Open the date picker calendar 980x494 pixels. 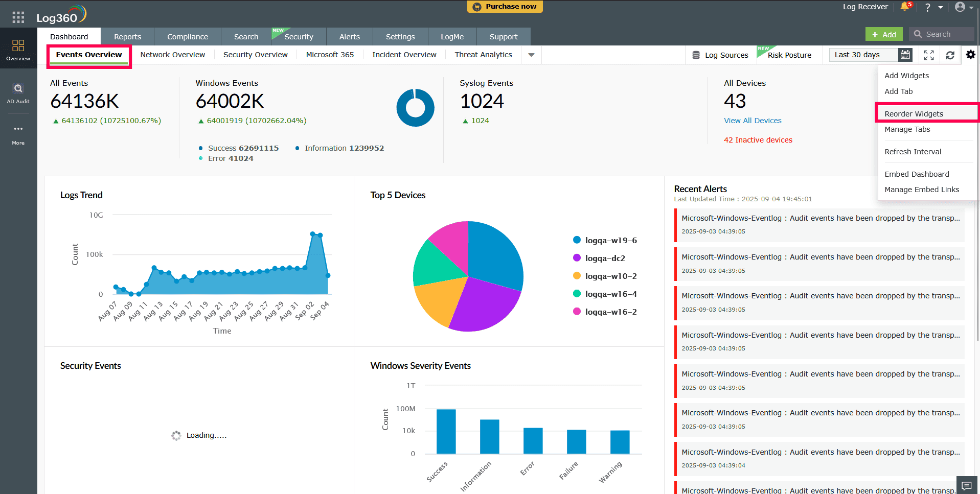click(905, 55)
